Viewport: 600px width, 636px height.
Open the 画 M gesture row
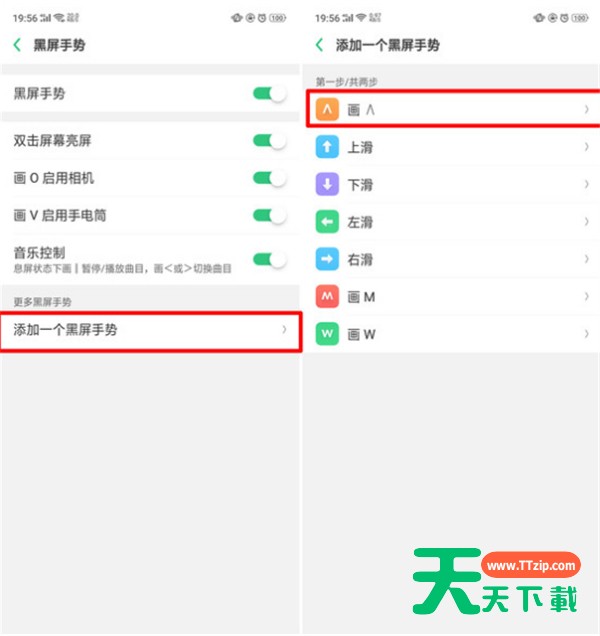[x=452, y=297]
